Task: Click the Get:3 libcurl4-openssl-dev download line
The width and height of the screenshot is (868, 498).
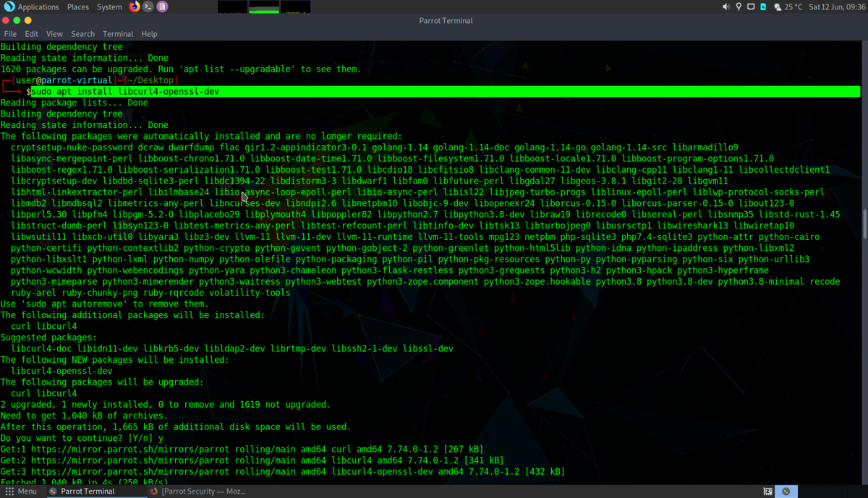Action: pos(282,471)
